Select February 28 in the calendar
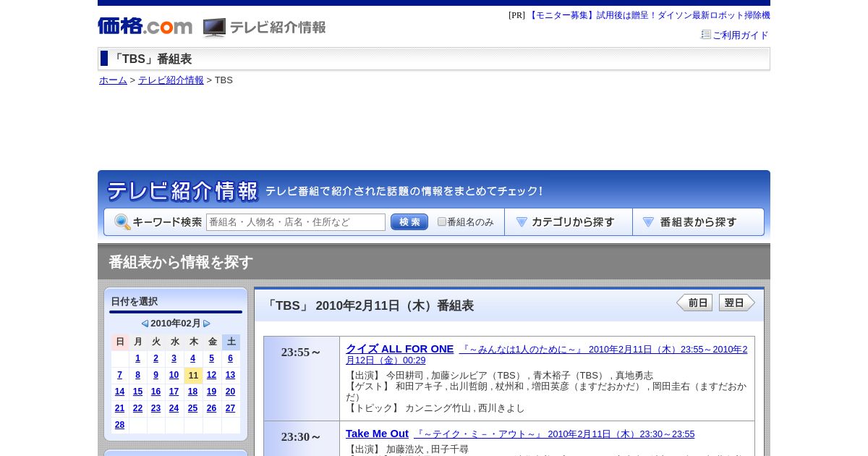868x456 pixels. (119, 425)
